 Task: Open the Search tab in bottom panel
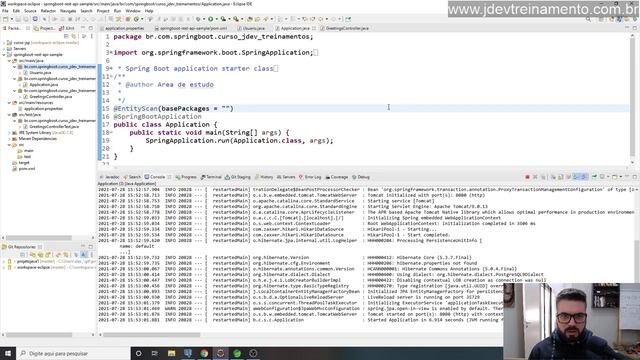133,177
